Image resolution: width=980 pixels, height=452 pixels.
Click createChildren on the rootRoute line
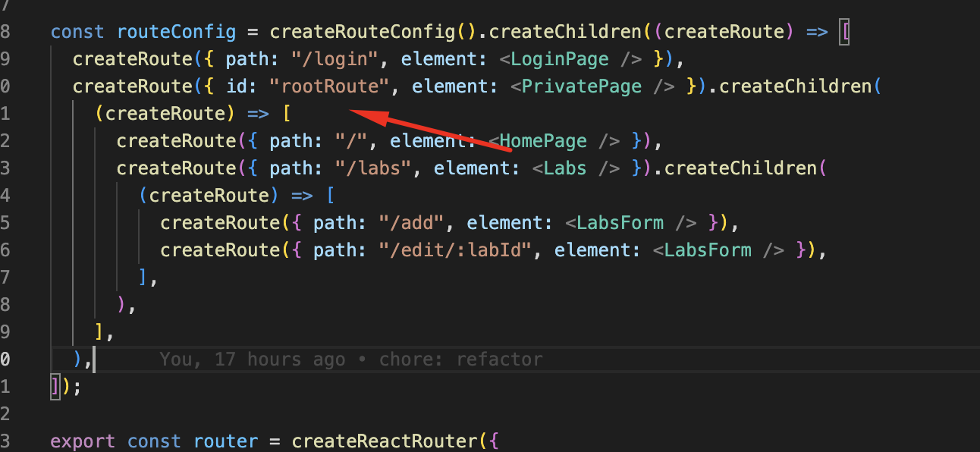point(796,86)
